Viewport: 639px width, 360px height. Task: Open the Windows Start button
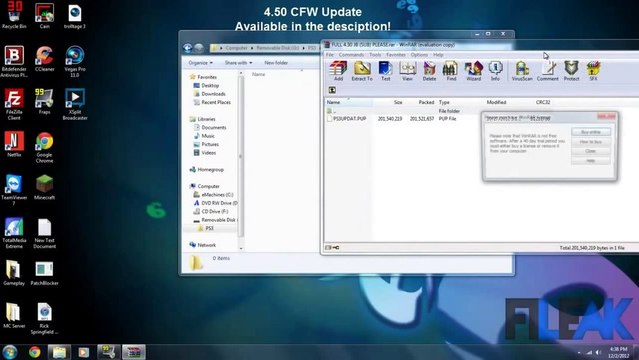[x=9, y=352]
